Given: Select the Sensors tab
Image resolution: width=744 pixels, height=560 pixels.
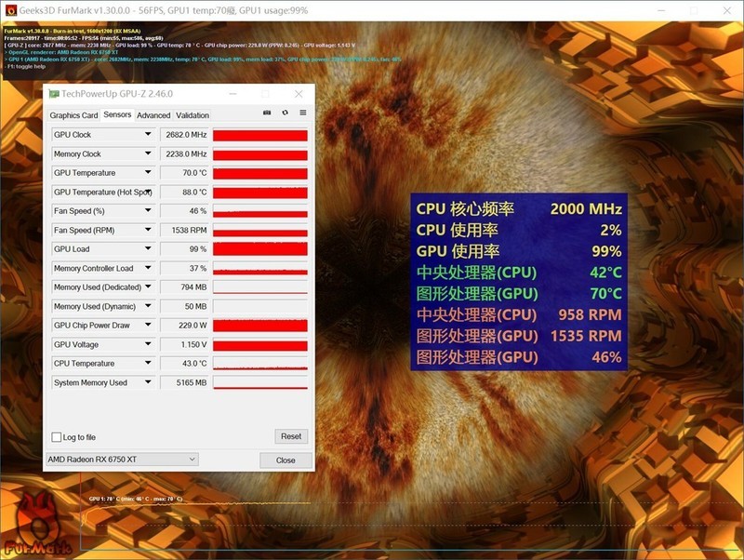Looking at the screenshot, I should 117,114.
